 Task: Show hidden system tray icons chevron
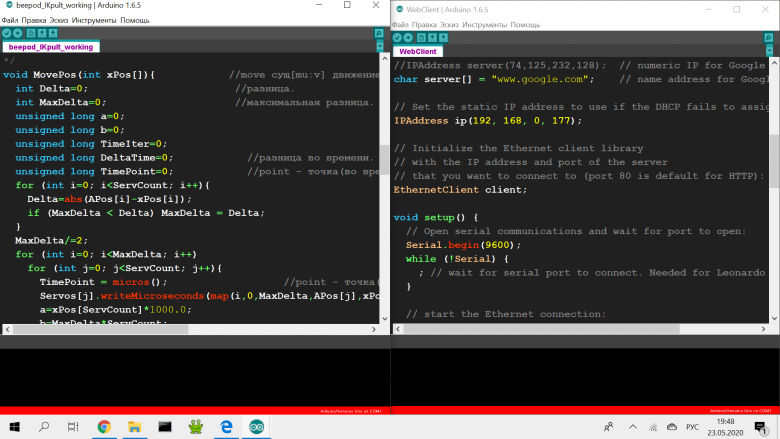click(x=633, y=427)
